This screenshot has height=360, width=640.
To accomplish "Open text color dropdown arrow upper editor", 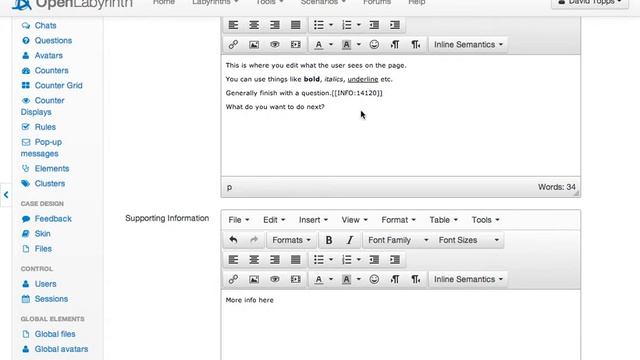I will pyautogui.click(x=331, y=44).
